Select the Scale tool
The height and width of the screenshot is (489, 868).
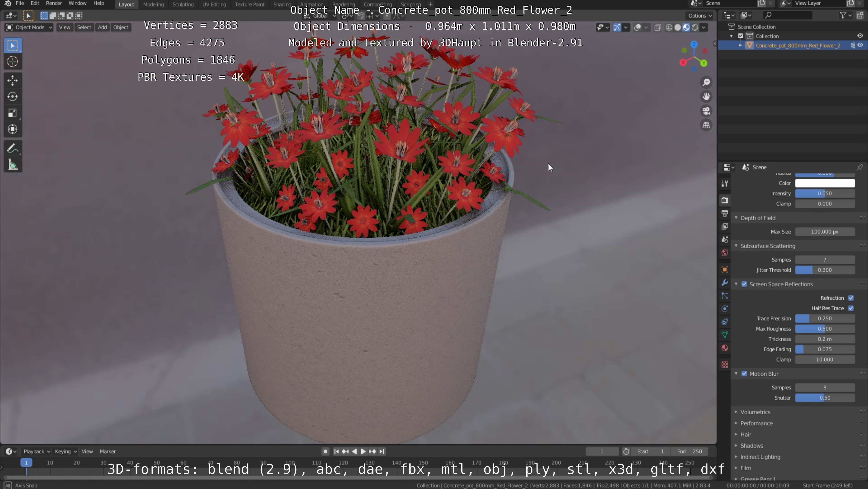(x=13, y=113)
